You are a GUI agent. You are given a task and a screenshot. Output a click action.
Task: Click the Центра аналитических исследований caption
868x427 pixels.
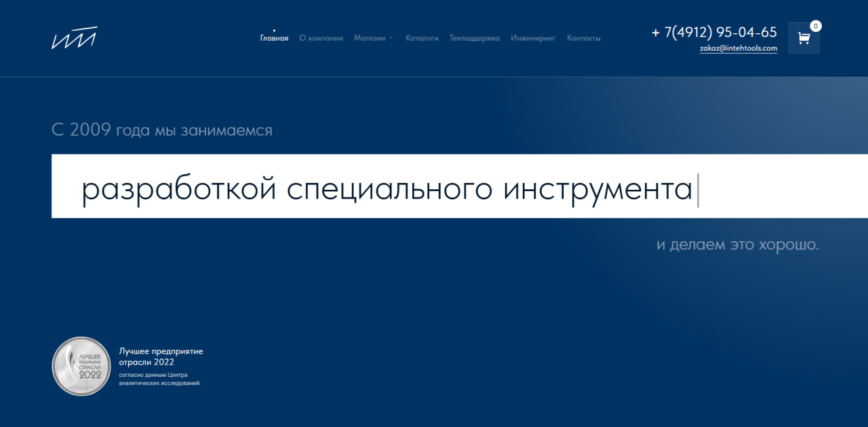click(159, 379)
